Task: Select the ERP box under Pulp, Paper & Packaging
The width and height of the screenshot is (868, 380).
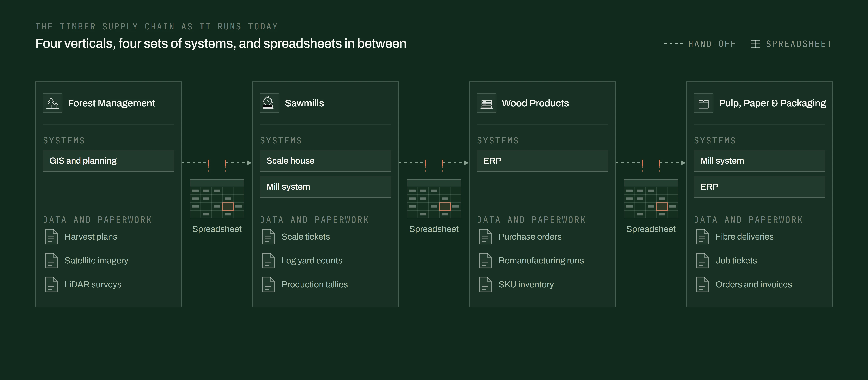Action: [x=759, y=187]
